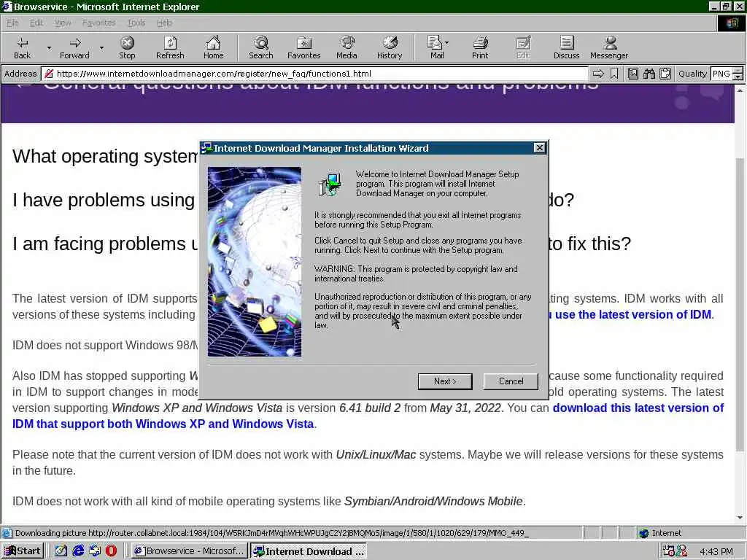Click the globe artwork in the wizard
This screenshot has width=747, height=560.
tap(255, 262)
